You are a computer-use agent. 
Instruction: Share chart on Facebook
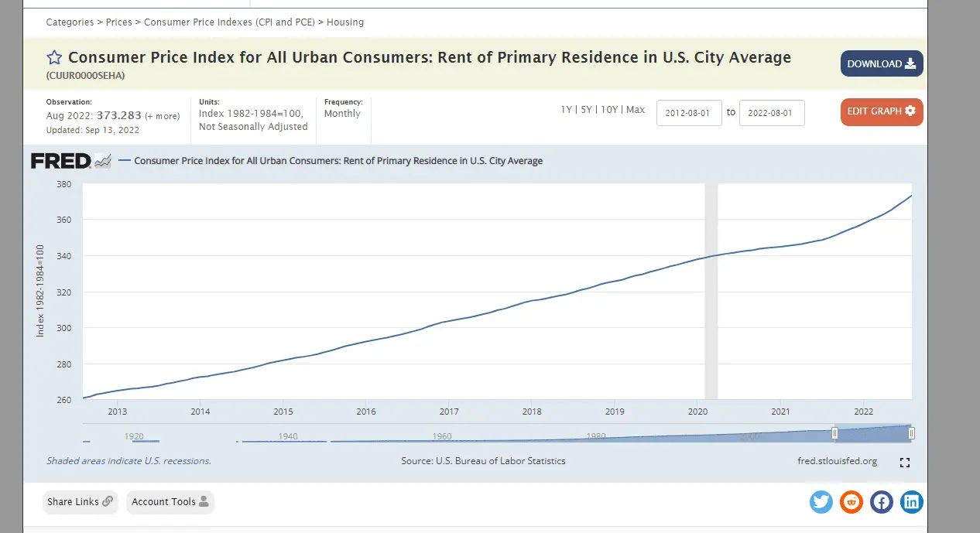point(882,502)
